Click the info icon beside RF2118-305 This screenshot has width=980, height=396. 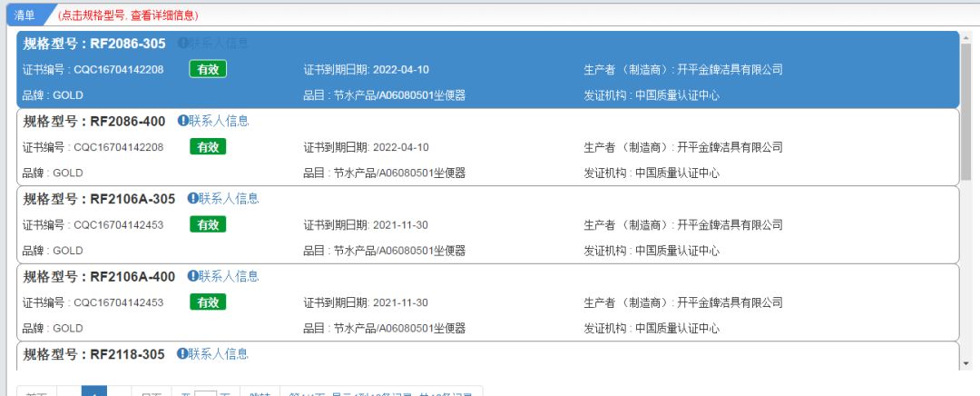pos(181,353)
